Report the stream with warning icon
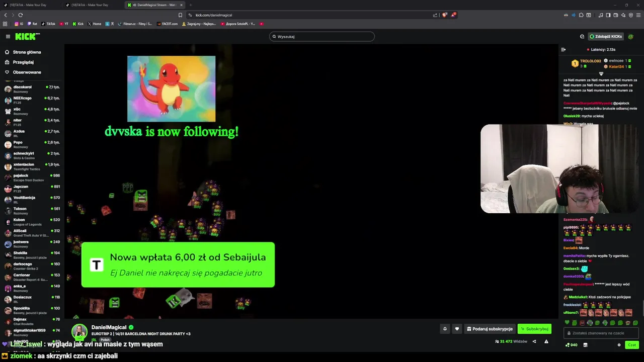This screenshot has height=362, width=644. pyautogui.click(x=546, y=341)
